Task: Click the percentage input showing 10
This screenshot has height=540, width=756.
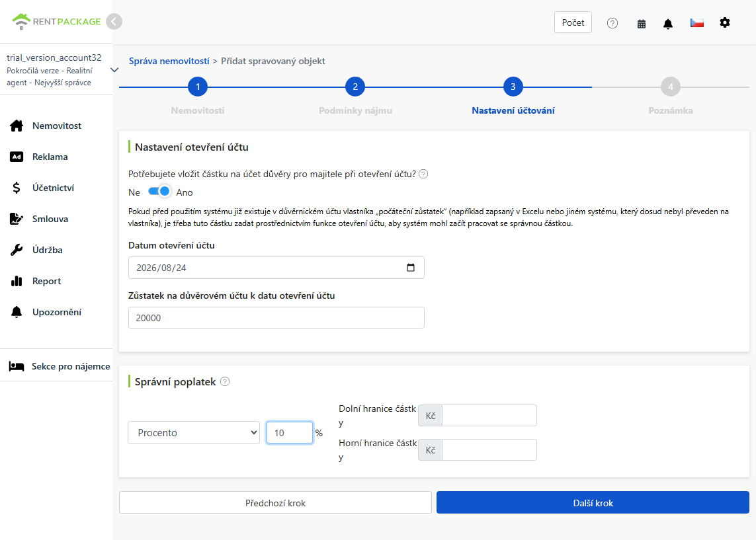Action: tap(290, 432)
